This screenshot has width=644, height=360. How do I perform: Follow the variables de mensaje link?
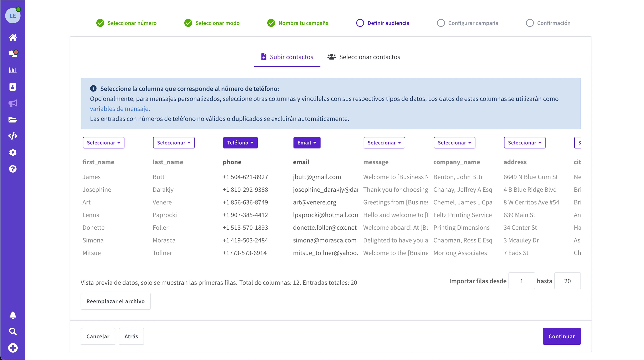click(x=119, y=109)
